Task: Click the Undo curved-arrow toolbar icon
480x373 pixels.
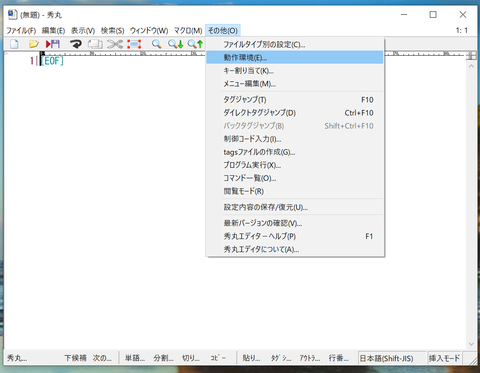Action: point(76,44)
